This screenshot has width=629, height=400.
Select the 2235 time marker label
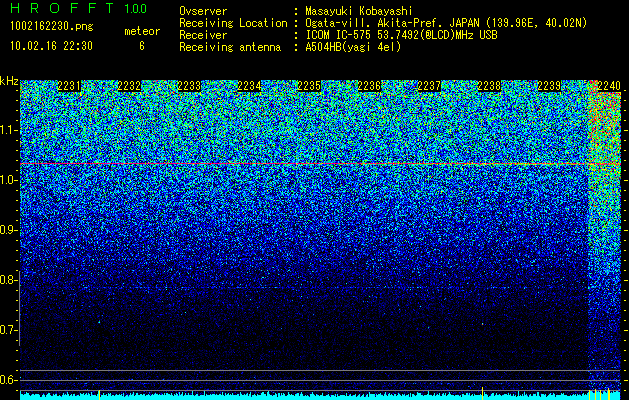coord(309,86)
